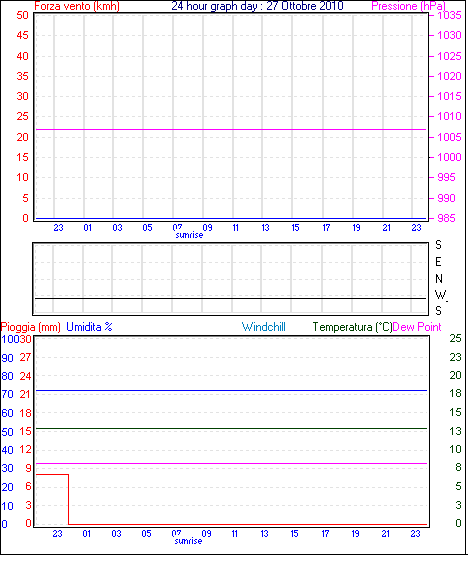Viewport: 468px width, 566px height.
Task: Click the Temperatura (°C) legend label
Action: click(352, 327)
